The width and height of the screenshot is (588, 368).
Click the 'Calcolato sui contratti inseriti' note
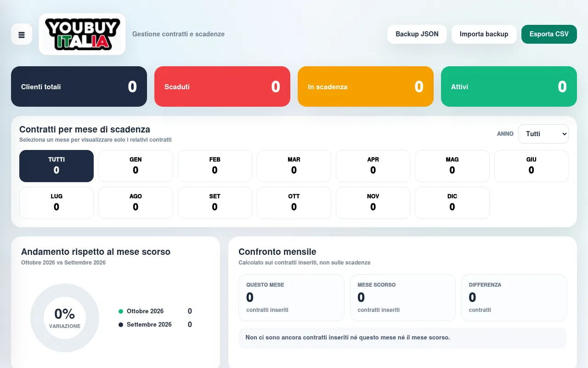point(304,263)
